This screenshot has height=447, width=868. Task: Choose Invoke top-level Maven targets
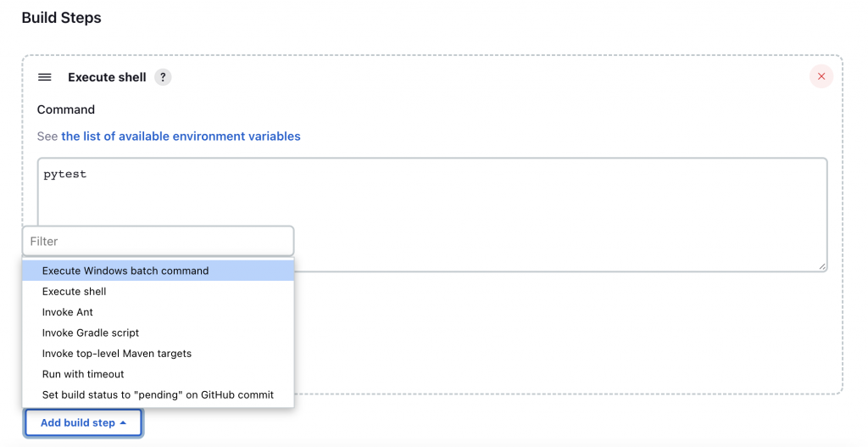(117, 353)
